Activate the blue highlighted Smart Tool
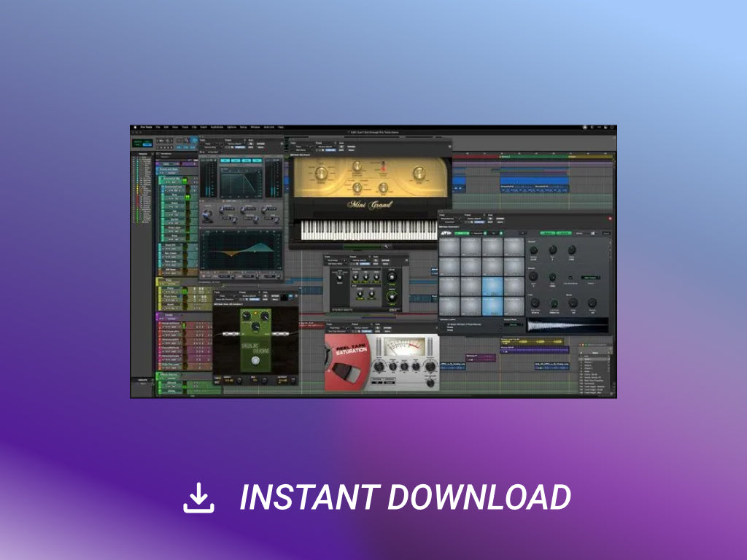Viewport: 747px width, 560px height. coord(194,141)
